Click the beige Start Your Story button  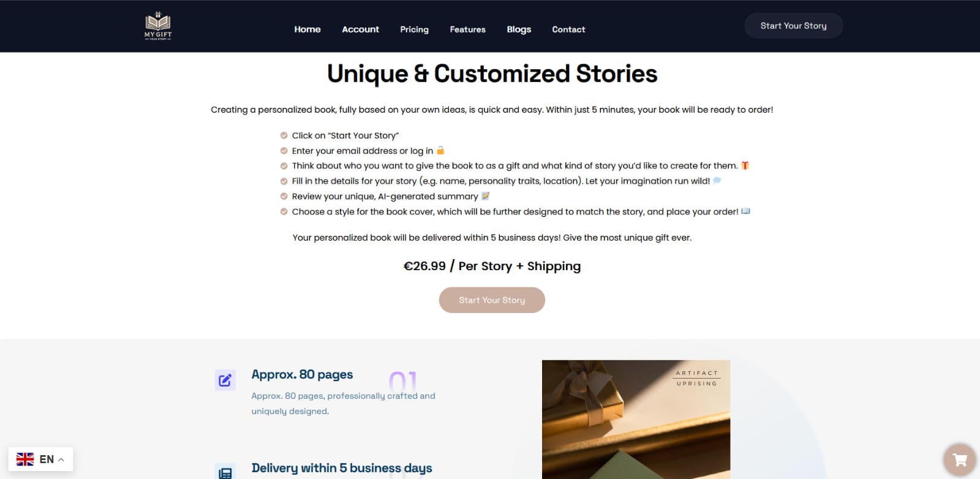coord(492,300)
